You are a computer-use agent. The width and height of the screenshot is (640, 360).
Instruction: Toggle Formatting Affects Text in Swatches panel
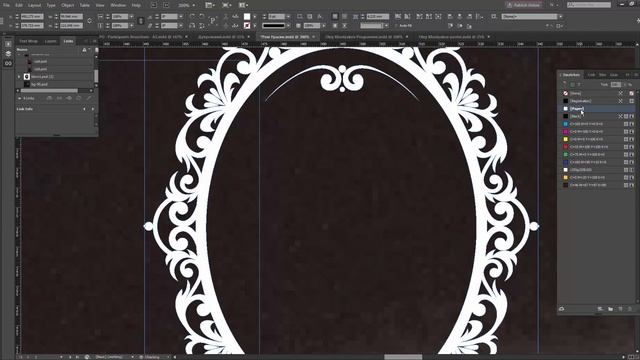click(579, 84)
